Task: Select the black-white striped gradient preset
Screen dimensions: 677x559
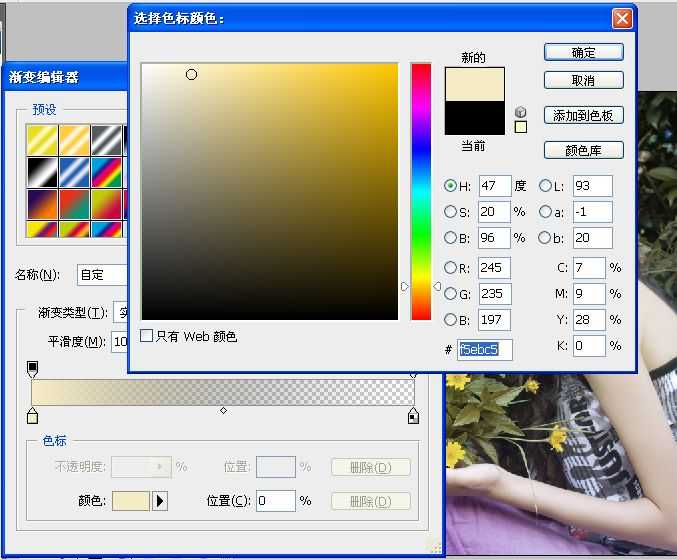Action: [x=42, y=173]
